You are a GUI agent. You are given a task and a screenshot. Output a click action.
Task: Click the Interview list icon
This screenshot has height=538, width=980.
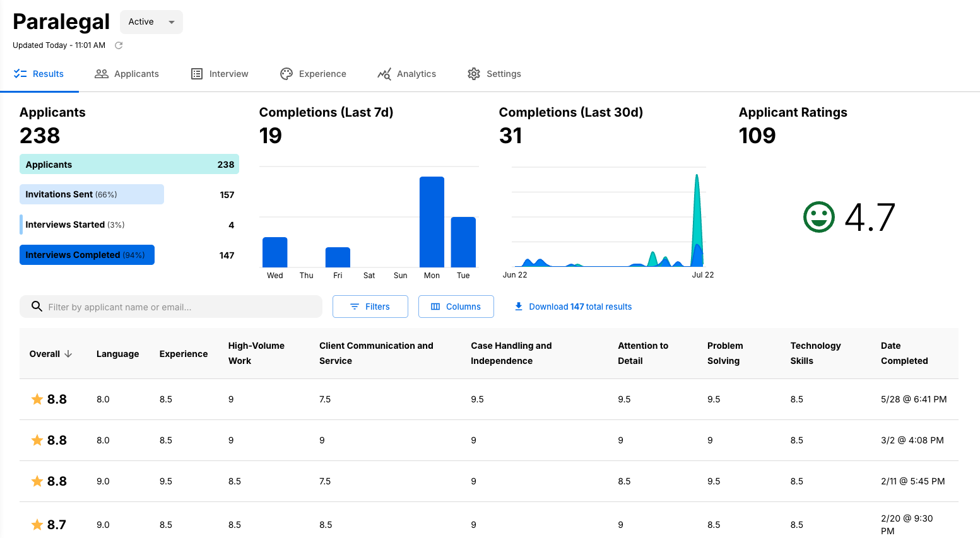pyautogui.click(x=197, y=74)
